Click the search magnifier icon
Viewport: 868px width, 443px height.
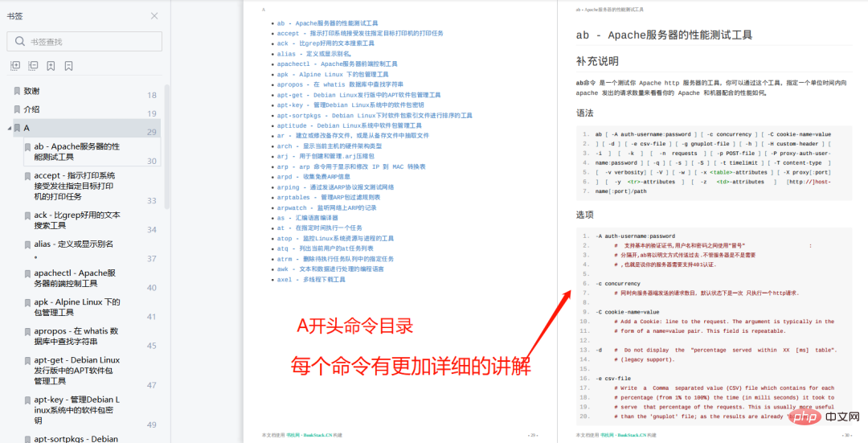(20, 42)
